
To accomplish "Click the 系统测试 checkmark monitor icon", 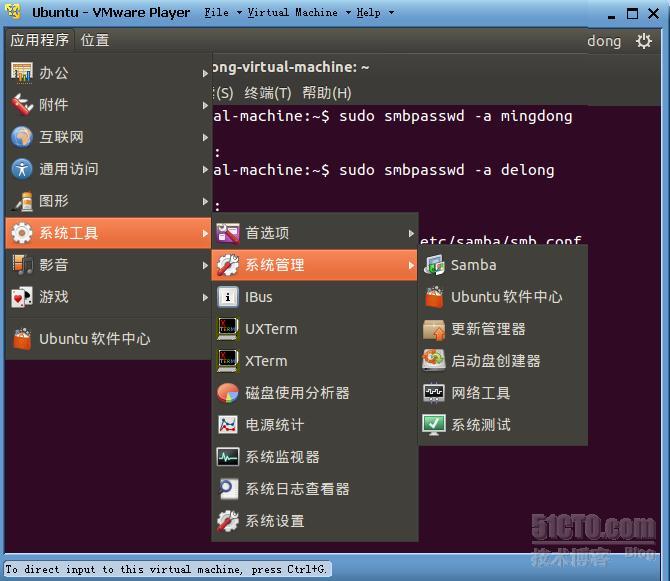I will click(434, 425).
